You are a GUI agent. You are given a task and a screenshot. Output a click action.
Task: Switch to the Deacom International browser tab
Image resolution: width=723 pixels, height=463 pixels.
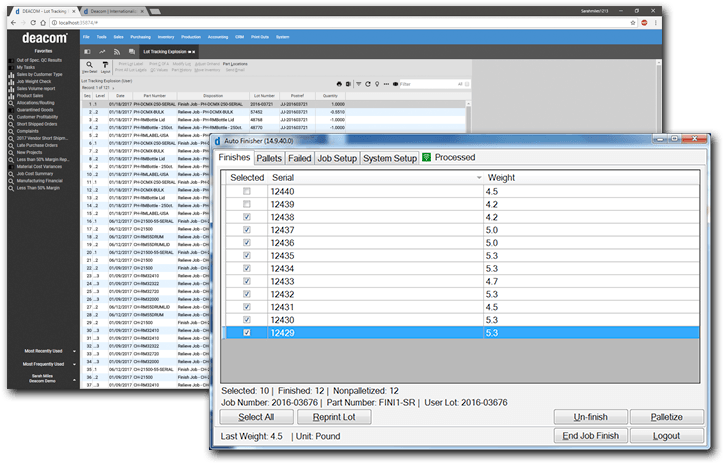pyautogui.click(x=113, y=11)
